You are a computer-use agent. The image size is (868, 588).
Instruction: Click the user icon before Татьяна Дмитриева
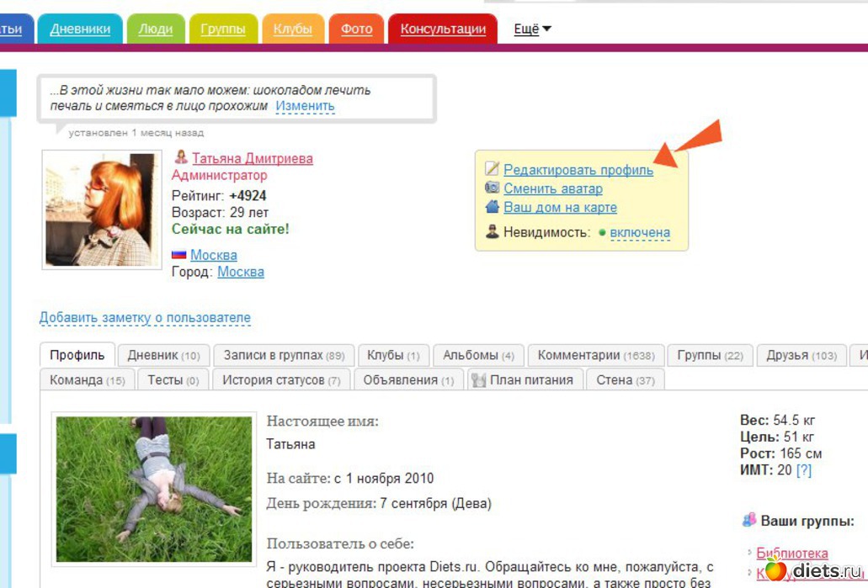point(180,157)
